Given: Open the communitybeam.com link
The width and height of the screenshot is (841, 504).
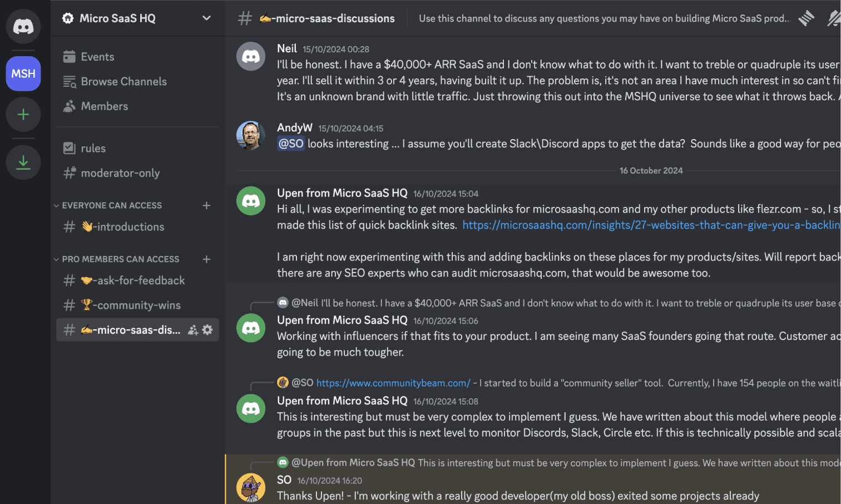Looking at the screenshot, I should coord(393,383).
